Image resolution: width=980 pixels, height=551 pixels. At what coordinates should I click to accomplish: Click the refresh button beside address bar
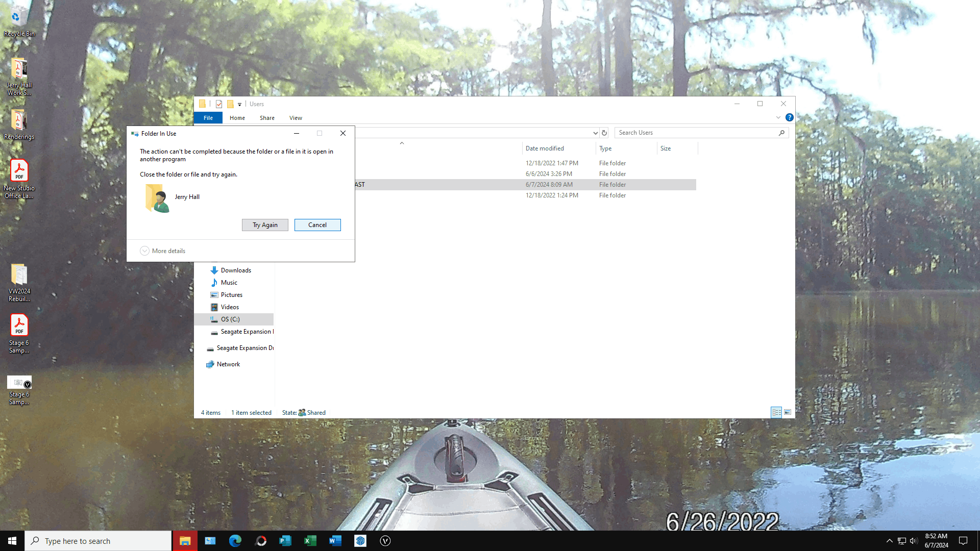(604, 133)
